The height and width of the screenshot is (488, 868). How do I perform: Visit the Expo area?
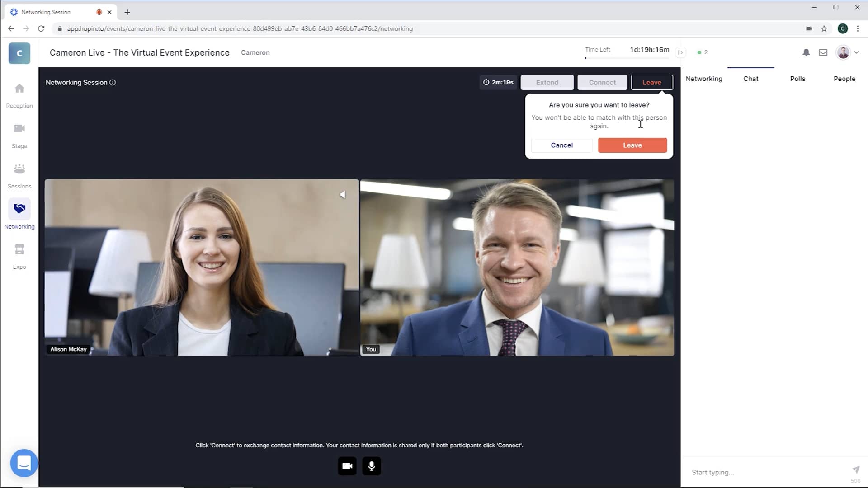pyautogui.click(x=19, y=254)
